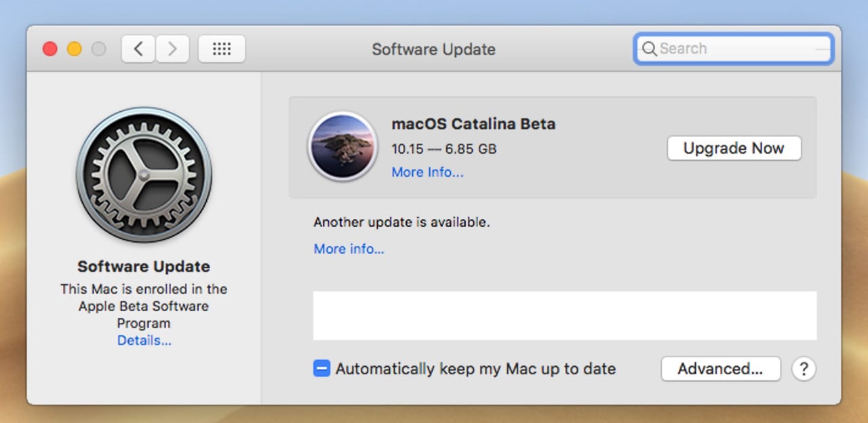Image resolution: width=868 pixels, height=423 pixels.
Task: Click the magnifying glass in the search field
Action: (649, 49)
